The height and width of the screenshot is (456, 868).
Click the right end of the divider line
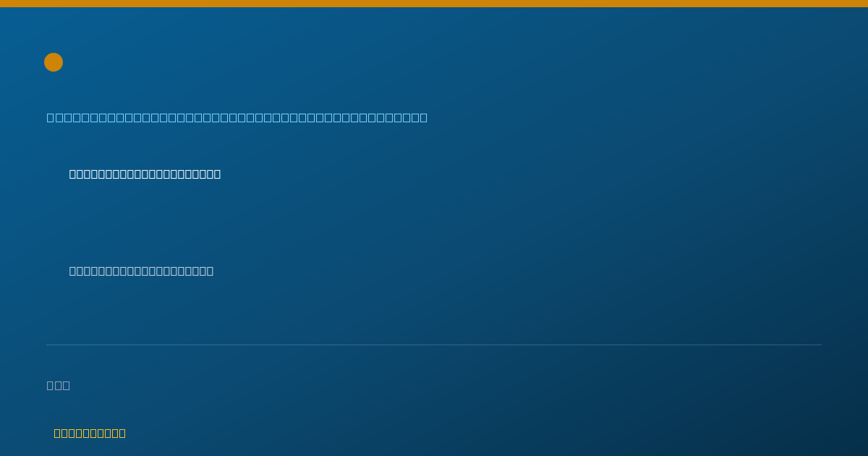[x=820, y=345]
